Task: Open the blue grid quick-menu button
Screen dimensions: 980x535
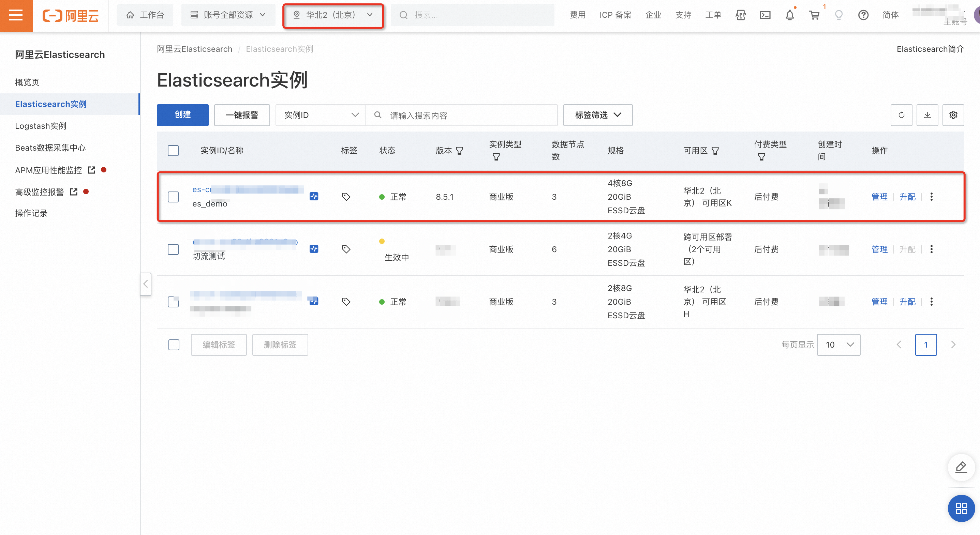Action: pos(961,508)
